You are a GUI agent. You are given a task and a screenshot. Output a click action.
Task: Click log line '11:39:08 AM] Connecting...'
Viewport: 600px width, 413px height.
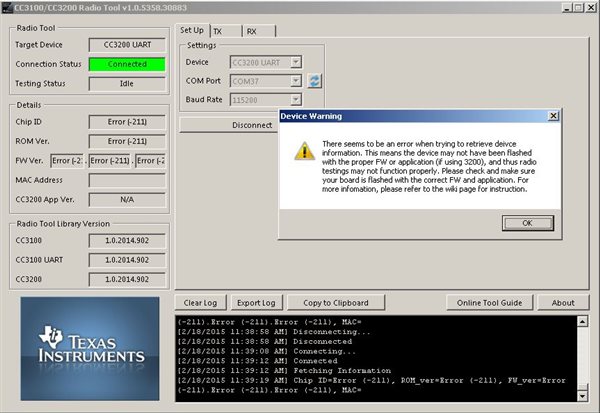[266, 351]
